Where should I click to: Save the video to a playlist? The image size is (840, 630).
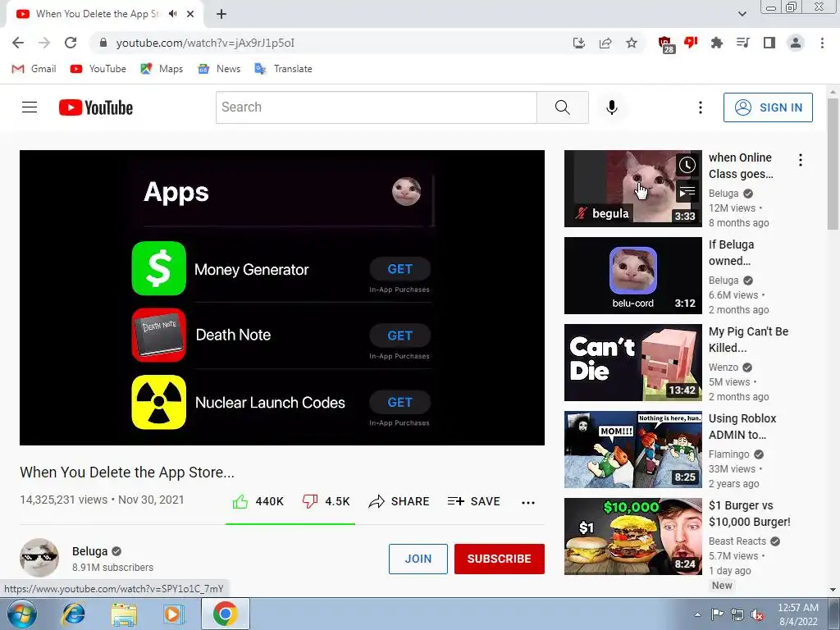coord(473,501)
